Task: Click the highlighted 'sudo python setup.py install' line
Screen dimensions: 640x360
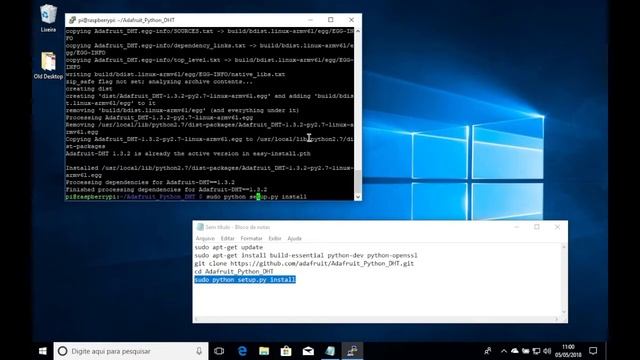Action: point(245,280)
